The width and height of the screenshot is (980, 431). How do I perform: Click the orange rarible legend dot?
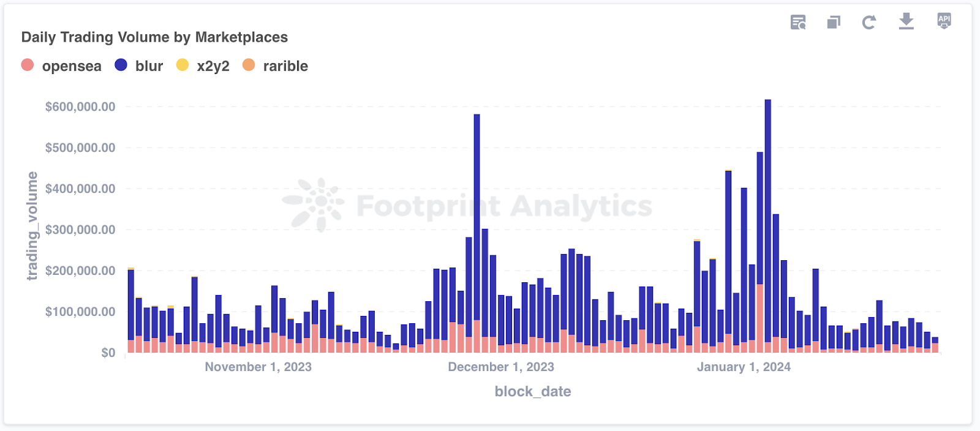pos(249,65)
